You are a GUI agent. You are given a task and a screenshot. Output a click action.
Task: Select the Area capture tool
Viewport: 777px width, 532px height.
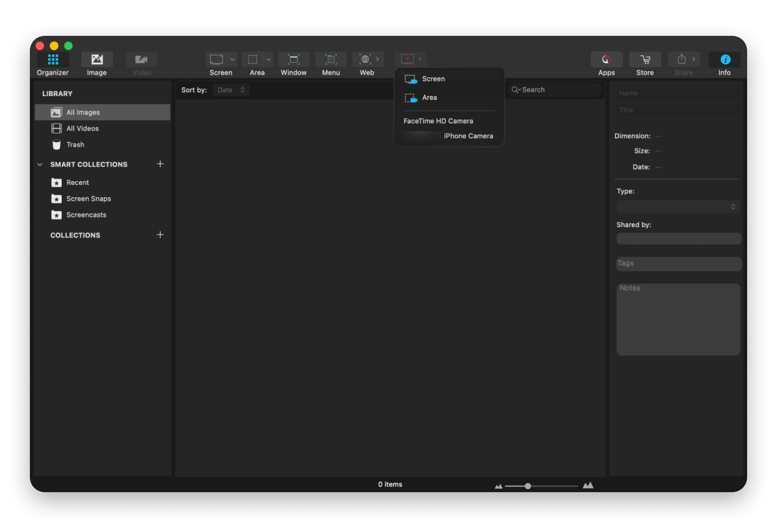[253, 60]
